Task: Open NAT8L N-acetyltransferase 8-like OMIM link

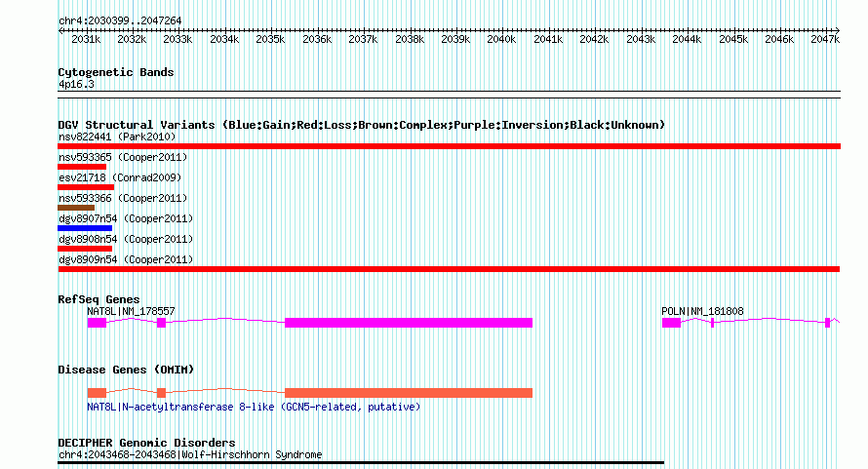Action: click(x=254, y=407)
